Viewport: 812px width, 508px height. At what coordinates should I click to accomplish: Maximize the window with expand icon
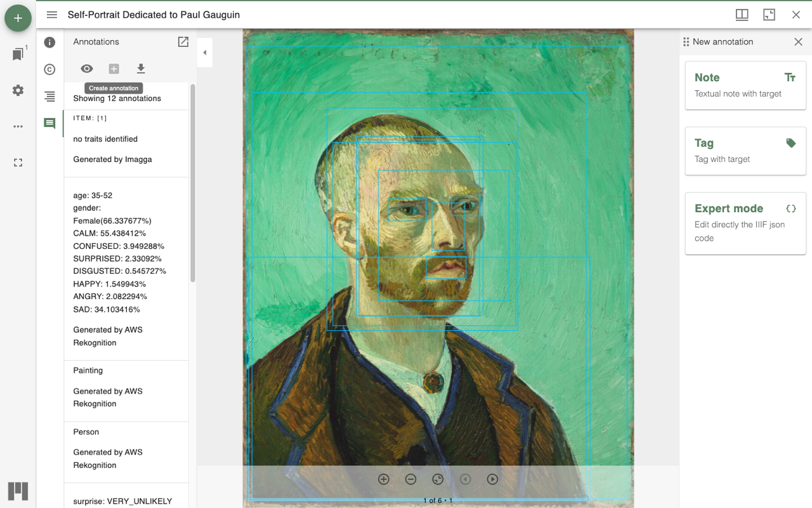coord(769,15)
